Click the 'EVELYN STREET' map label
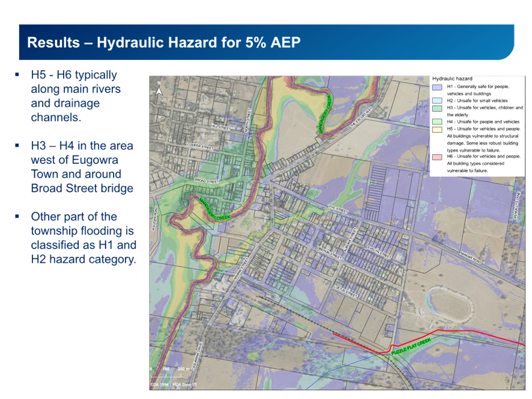532x399 pixels. [379, 252]
